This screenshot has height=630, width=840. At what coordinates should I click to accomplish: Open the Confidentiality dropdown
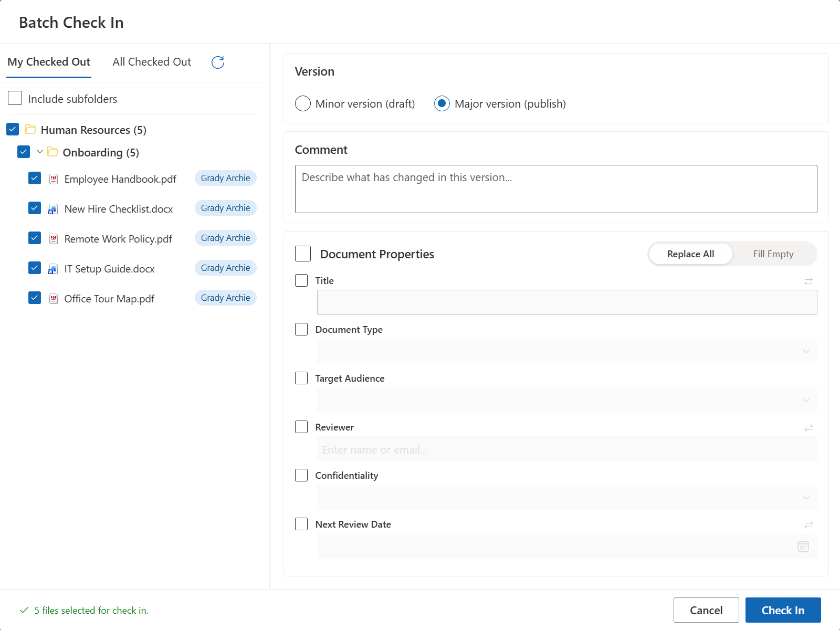click(x=567, y=497)
